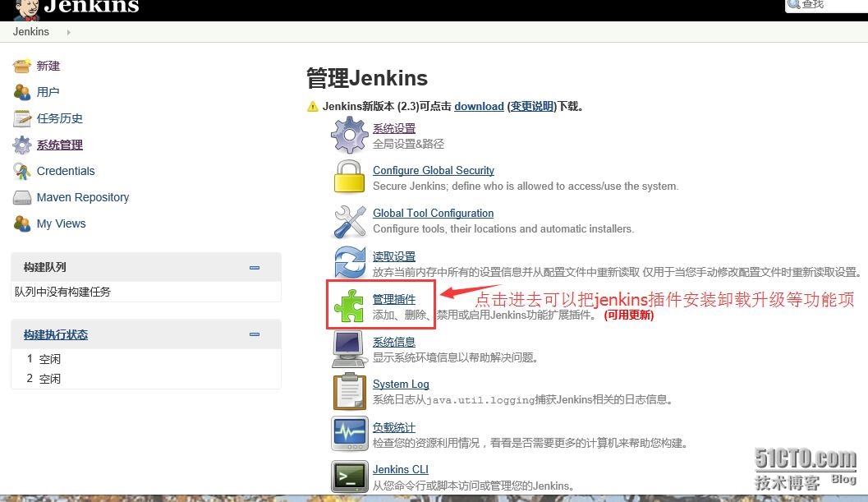Click the 读取设置 refresh arrows icon
The width and height of the screenshot is (868, 502).
point(349,263)
